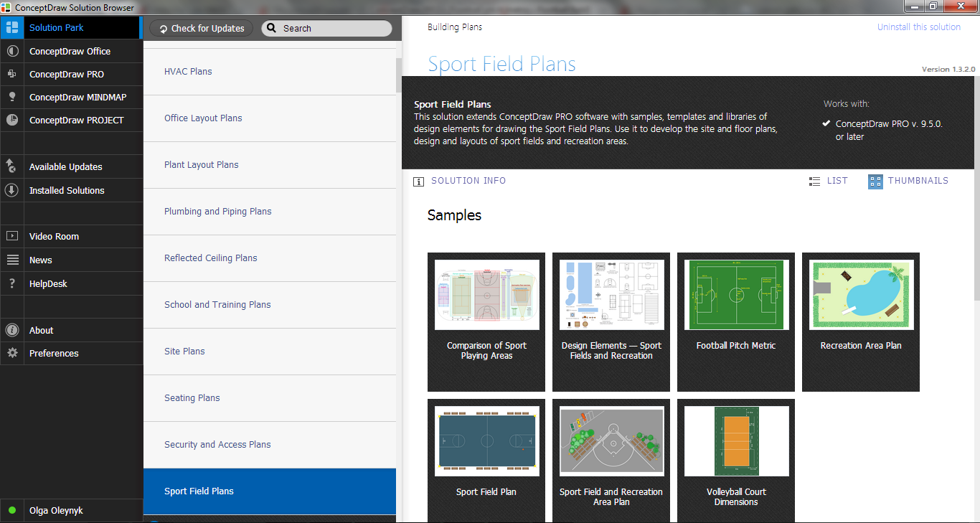Open Football Pitch Metric sample
The width and height of the screenshot is (980, 523).
click(x=736, y=322)
